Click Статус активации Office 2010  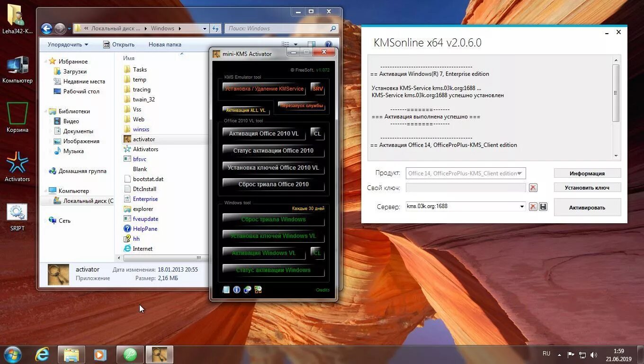(273, 151)
